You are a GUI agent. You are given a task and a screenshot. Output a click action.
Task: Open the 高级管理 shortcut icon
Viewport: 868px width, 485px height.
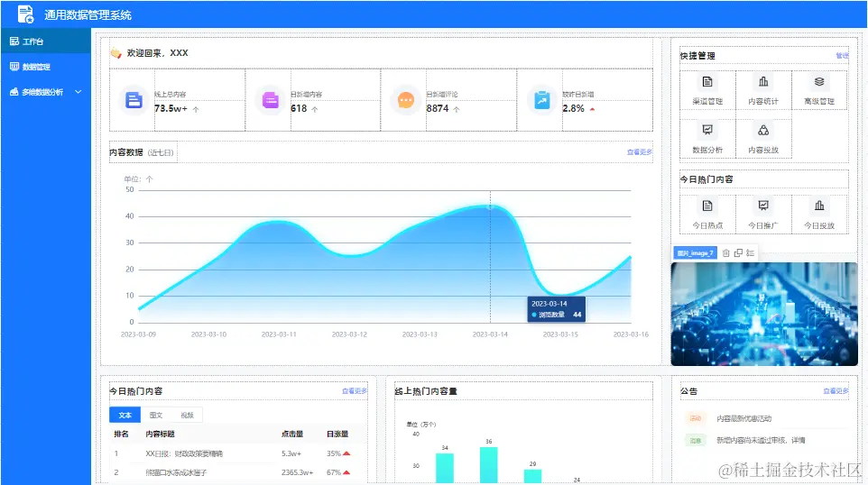[819, 82]
